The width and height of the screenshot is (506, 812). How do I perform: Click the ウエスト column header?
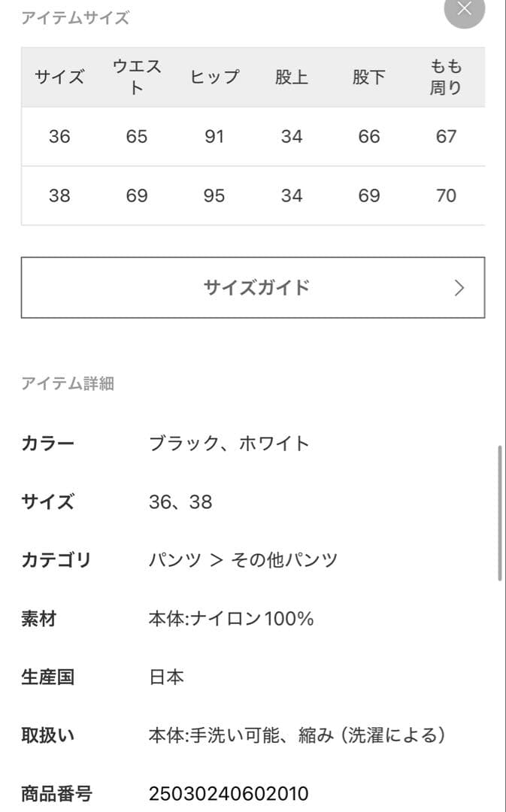point(136,76)
